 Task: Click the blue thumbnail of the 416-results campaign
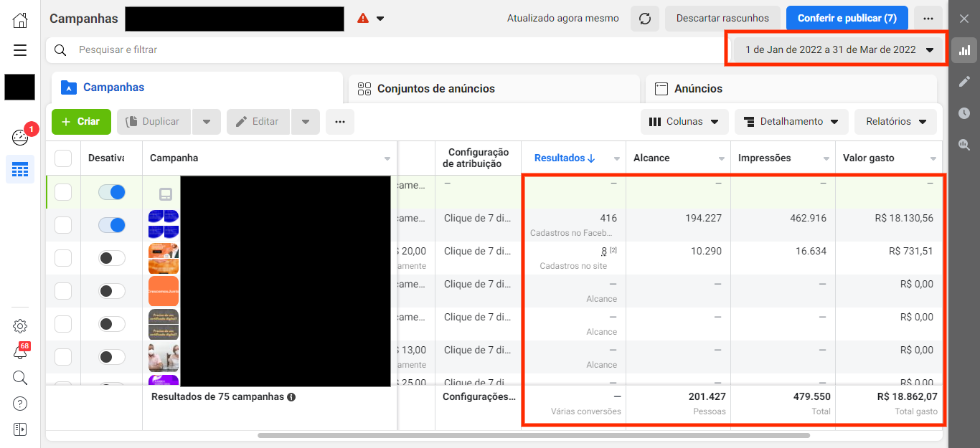(164, 224)
